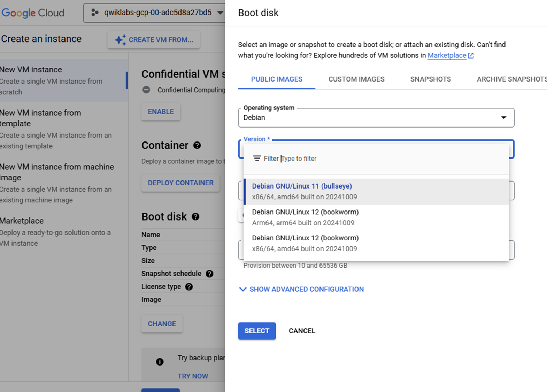
Task: Click the Operating system dropdown arrow
Action: [x=504, y=117]
